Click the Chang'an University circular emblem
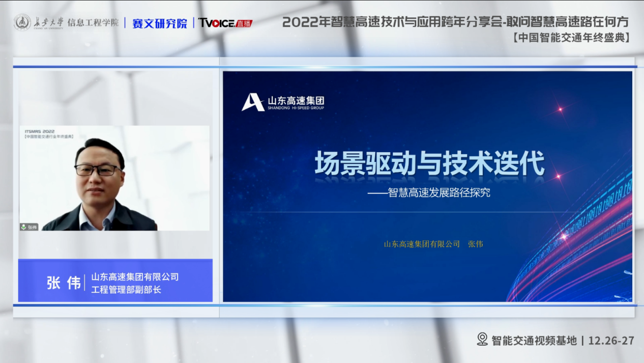644x363 pixels. (22, 22)
